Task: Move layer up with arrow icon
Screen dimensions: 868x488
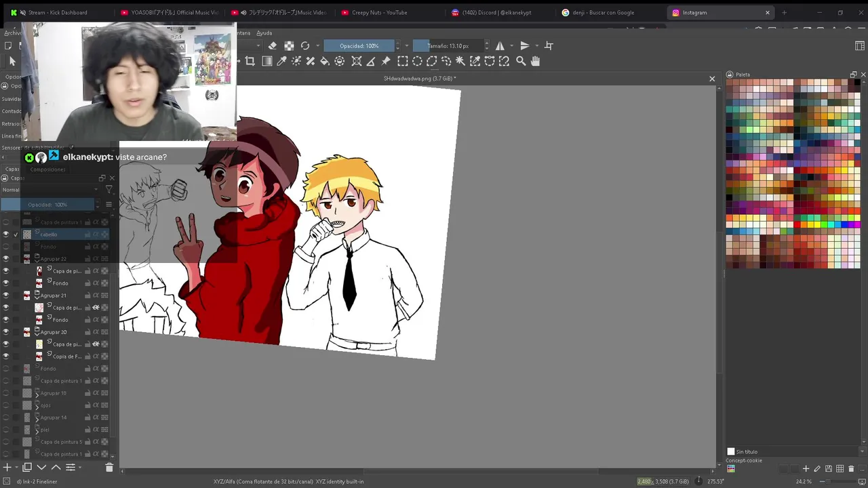Action: [x=56, y=467]
